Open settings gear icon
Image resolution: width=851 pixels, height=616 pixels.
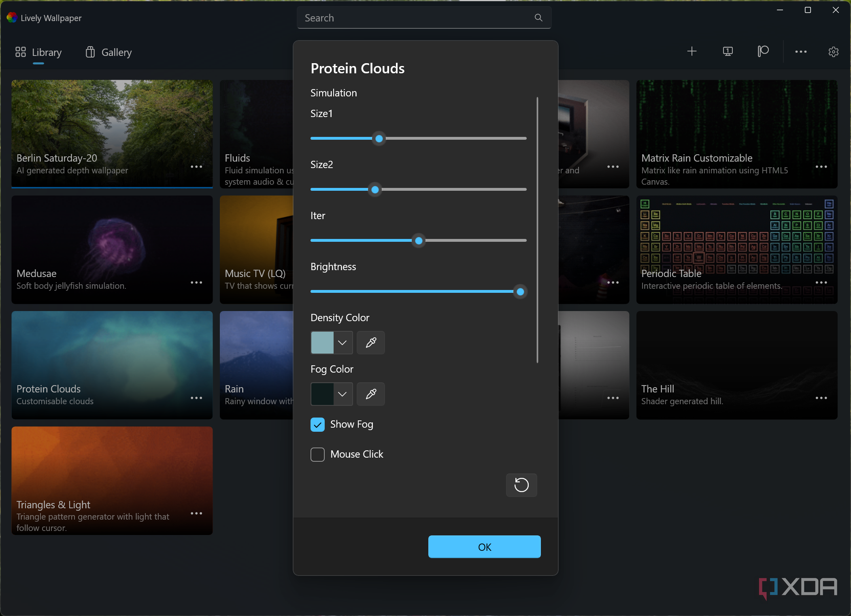click(x=833, y=52)
